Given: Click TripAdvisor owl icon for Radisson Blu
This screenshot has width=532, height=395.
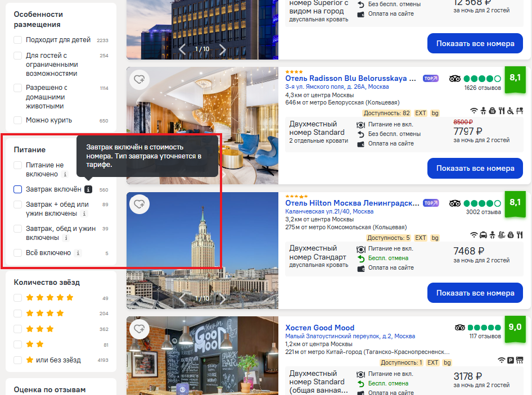Looking at the screenshot, I should [455, 79].
